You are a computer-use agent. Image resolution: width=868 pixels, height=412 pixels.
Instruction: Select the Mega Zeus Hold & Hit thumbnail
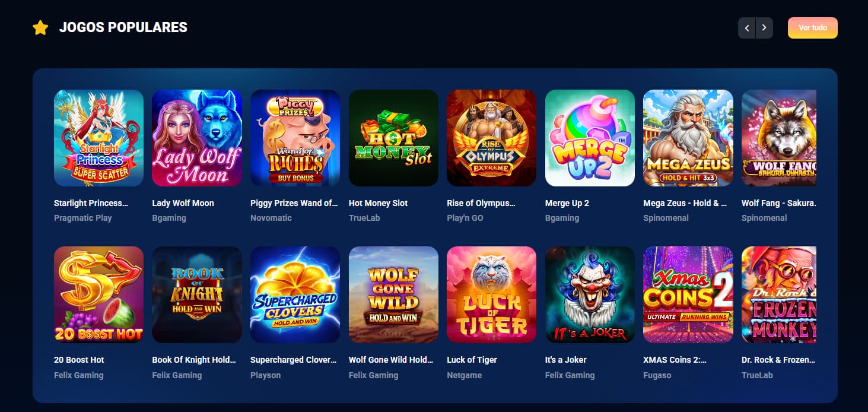pyautogui.click(x=688, y=138)
